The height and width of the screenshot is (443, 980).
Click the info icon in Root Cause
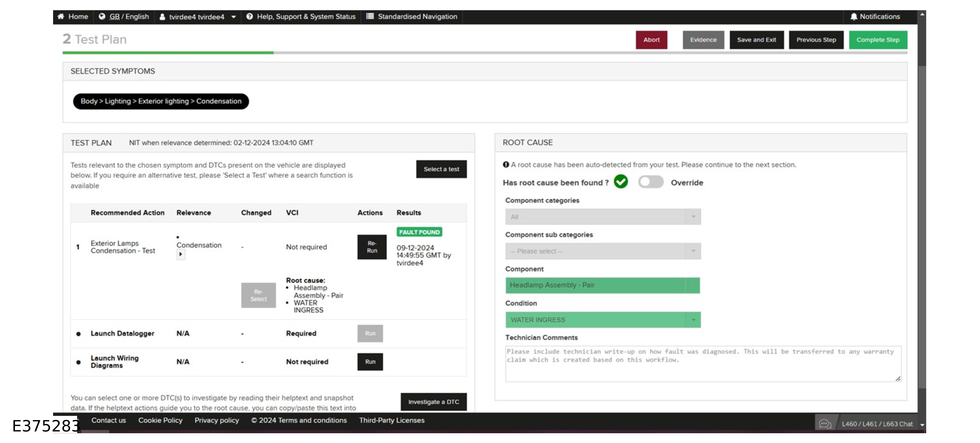click(x=506, y=165)
